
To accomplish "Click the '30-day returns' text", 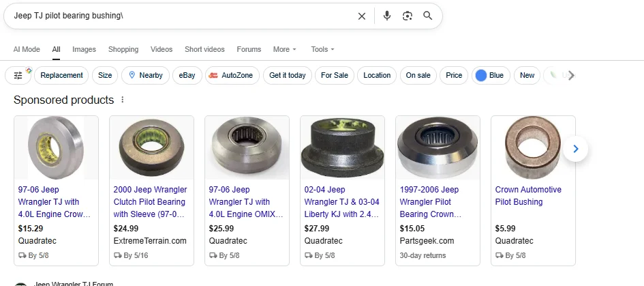I will [423, 255].
